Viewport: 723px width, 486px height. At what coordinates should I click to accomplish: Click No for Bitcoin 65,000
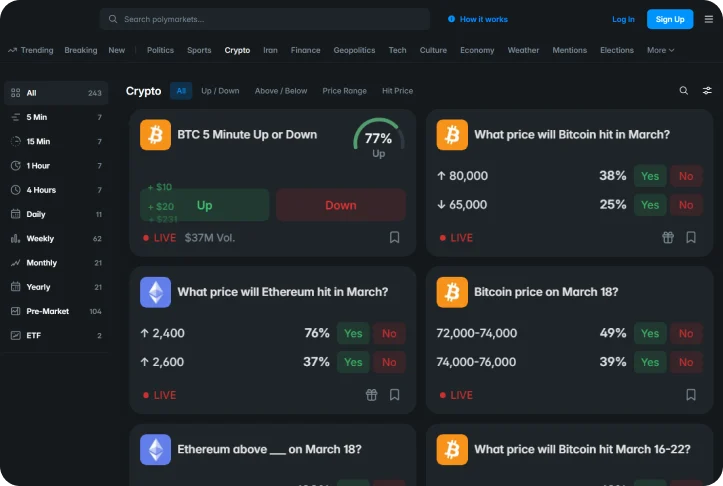click(x=686, y=204)
